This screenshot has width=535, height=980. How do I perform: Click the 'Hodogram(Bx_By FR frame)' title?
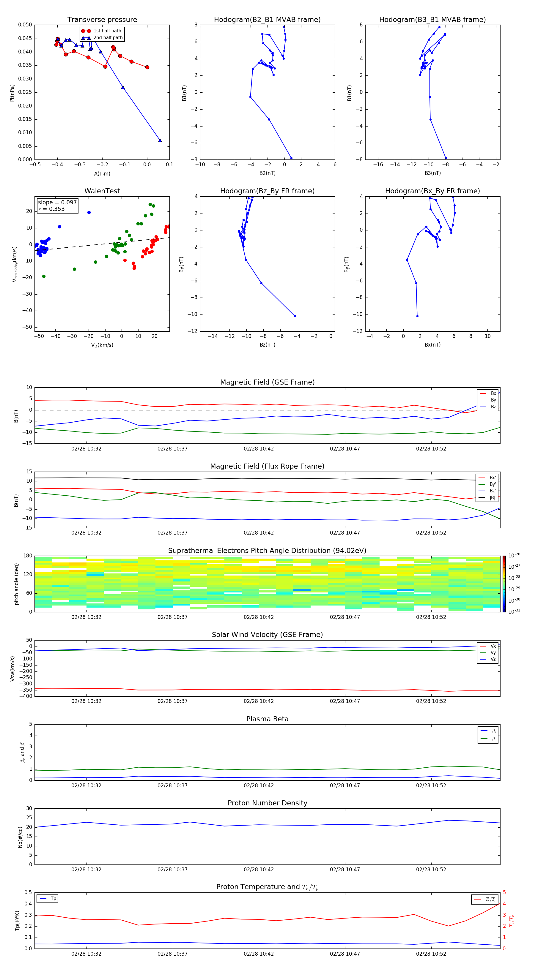point(432,191)
